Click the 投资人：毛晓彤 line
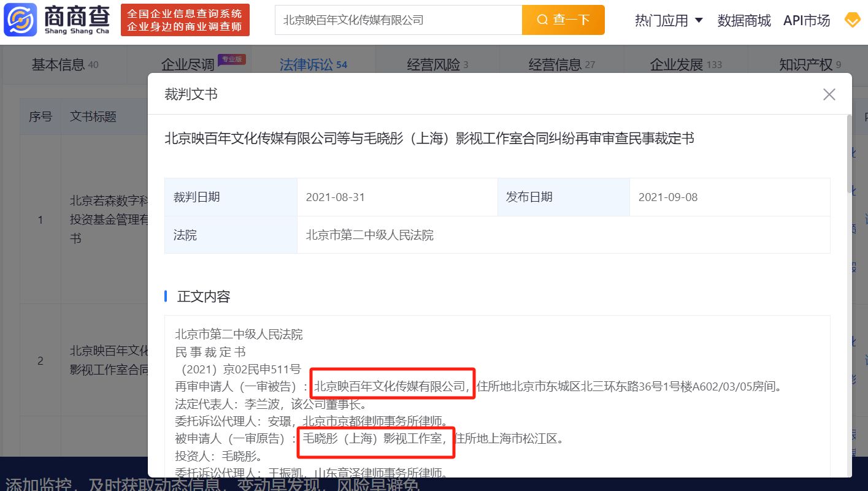This screenshot has width=868, height=491. (219, 456)
